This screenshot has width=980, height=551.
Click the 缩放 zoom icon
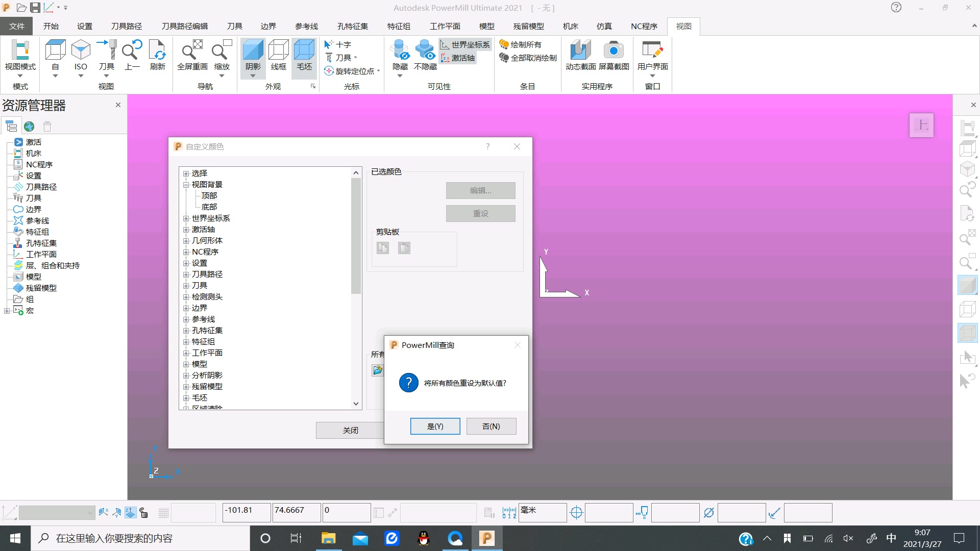coord(222,50)
